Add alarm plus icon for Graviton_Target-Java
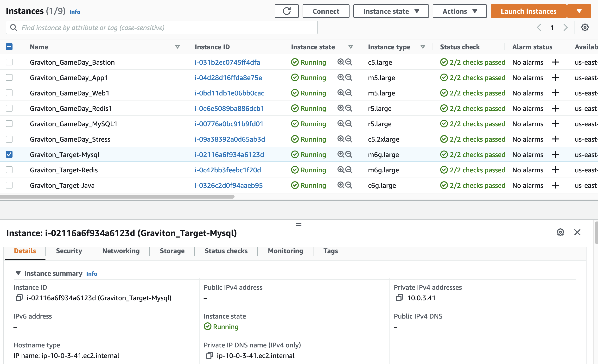 (555, 185)
